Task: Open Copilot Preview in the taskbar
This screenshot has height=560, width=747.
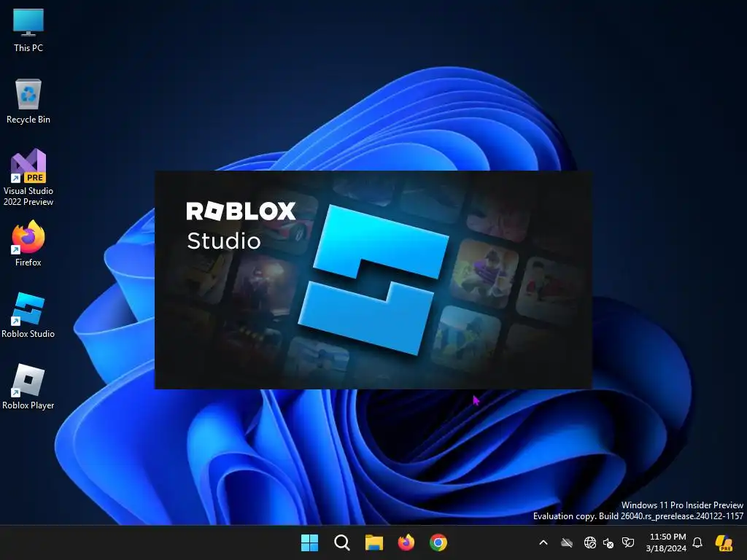Action: [724, 542]
